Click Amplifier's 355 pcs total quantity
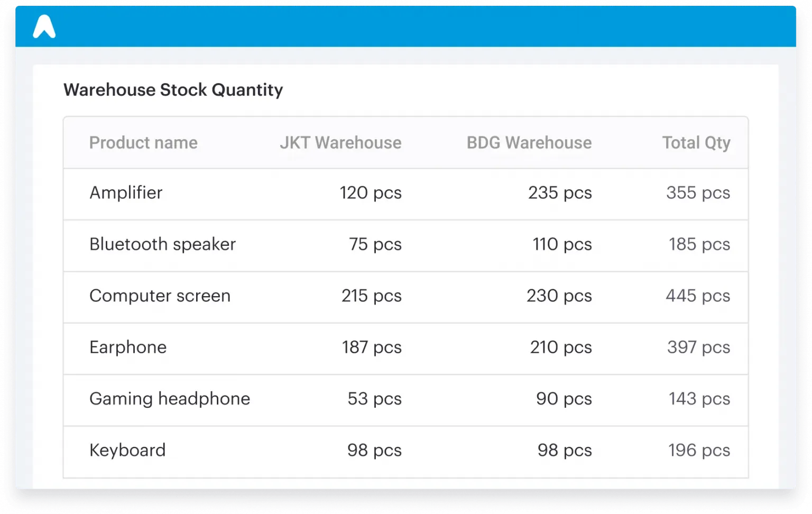Viewport: 812px width, 514px height. [x=698, y=193]
